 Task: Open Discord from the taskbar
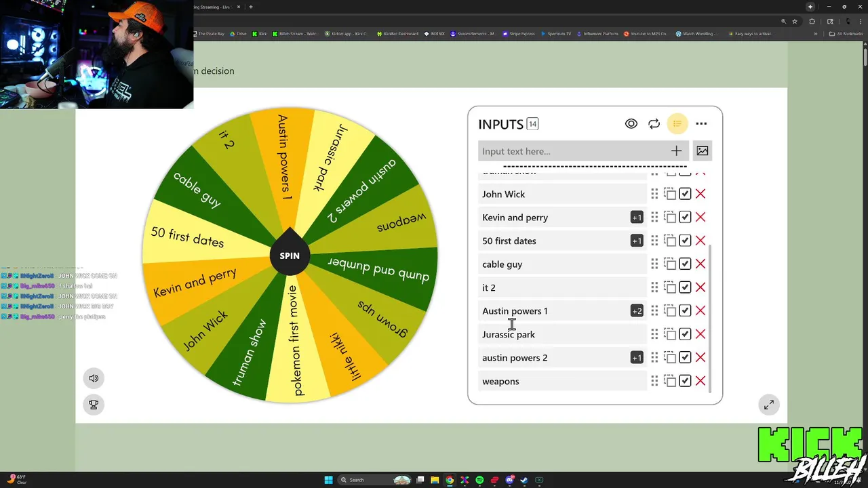510,480
